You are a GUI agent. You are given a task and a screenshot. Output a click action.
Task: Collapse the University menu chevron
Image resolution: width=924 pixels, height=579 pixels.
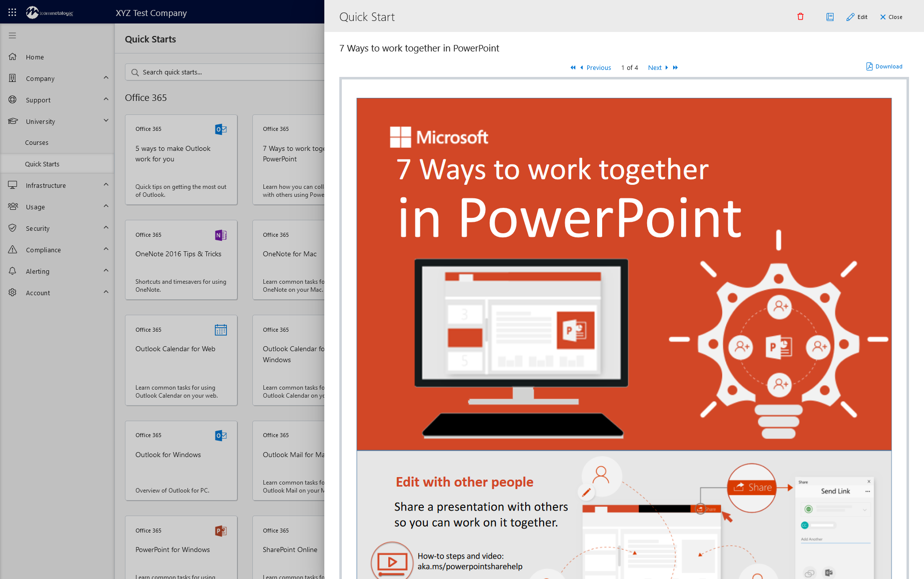pyautogui.click(x=106, y=120)
